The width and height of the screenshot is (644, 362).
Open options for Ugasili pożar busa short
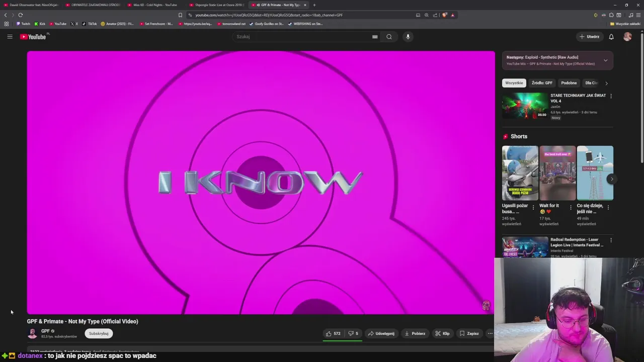533,207
